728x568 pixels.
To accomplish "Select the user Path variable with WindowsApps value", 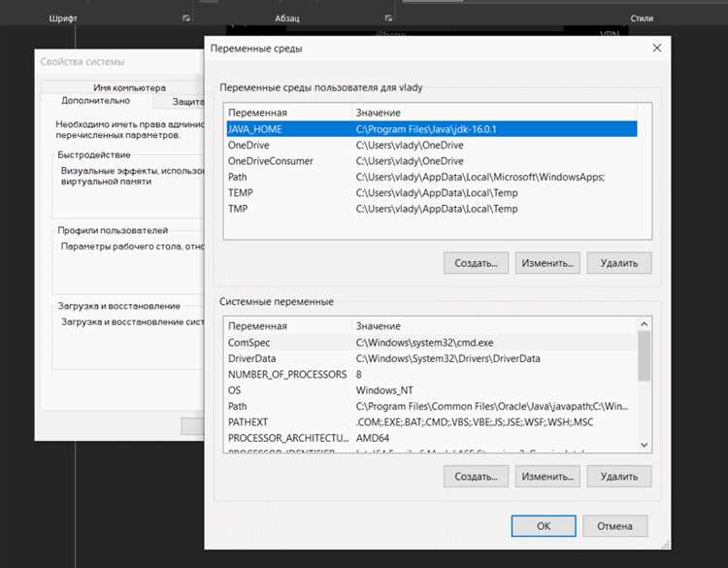I will pos(432,177).
